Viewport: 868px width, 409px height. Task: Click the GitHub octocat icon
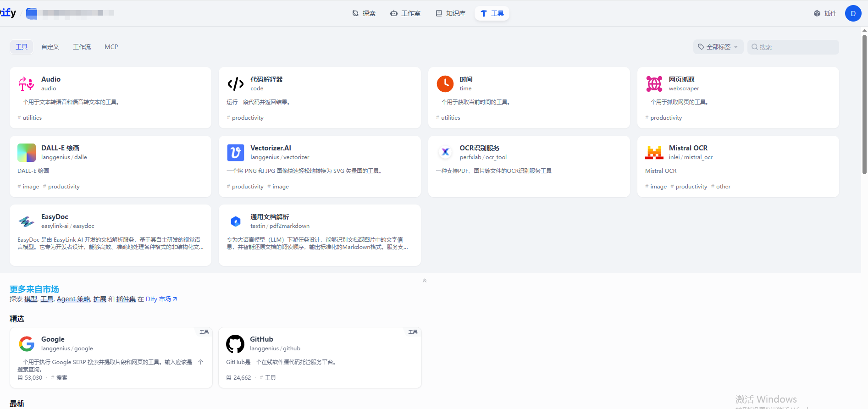235,344
